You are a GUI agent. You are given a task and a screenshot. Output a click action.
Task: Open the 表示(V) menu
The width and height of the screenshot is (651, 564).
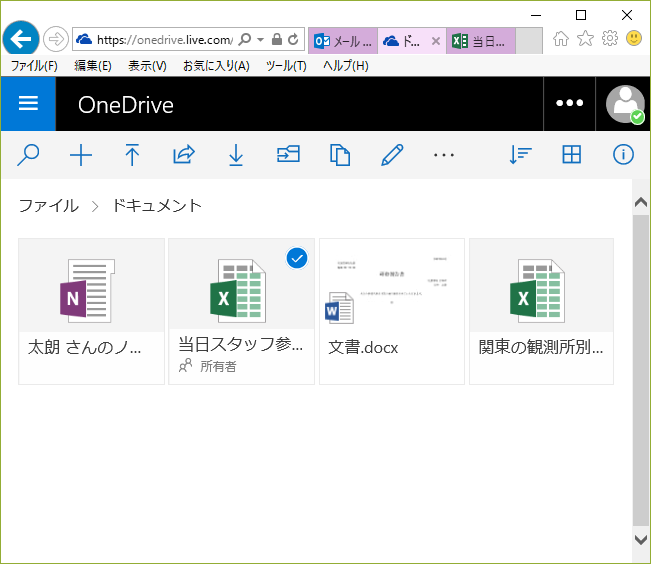tap(147, 66)
